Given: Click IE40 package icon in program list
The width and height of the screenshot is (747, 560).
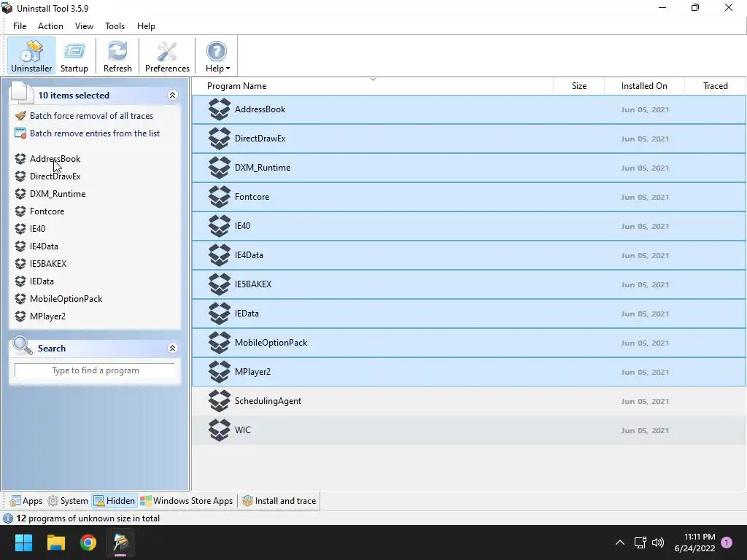Looking at the screenshot, I should (220, 226).
